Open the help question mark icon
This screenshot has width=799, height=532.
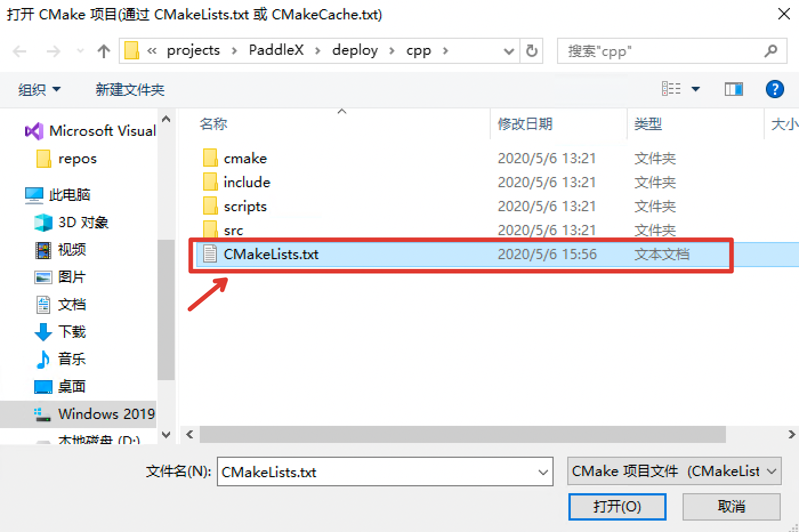click(x=774, y=89)
